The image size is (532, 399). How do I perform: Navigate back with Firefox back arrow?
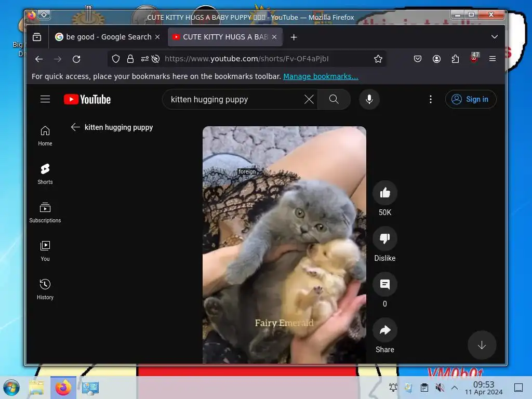click(39, 59)
